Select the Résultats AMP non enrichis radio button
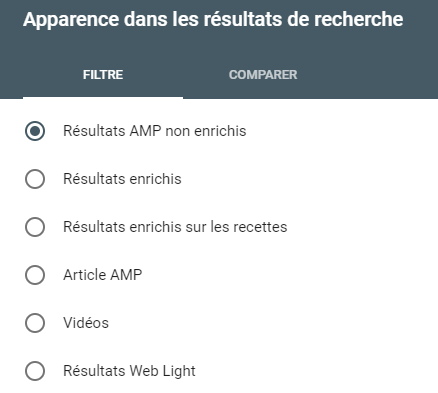Image resolution: width=438 pixels, height=393 pixels. click(35, 131)
